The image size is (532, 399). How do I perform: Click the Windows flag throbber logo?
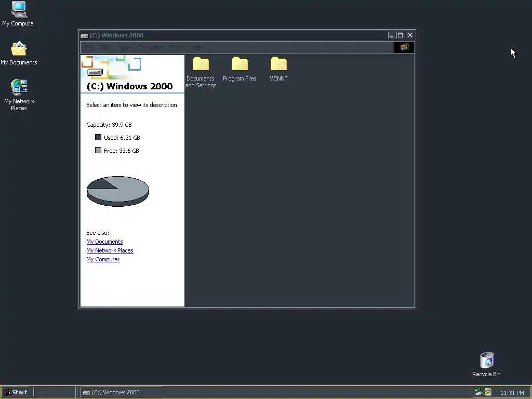404,47
